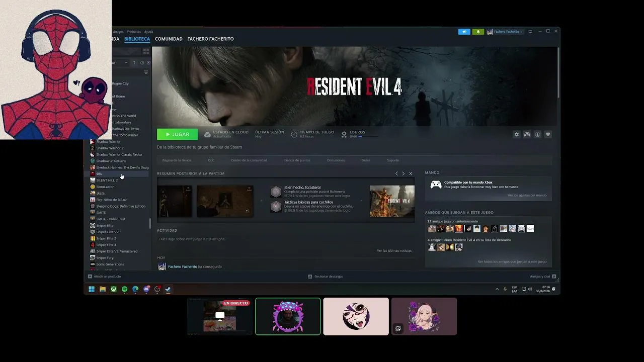
Task: Open Spotify from taskbar
Action: [125, 289]
